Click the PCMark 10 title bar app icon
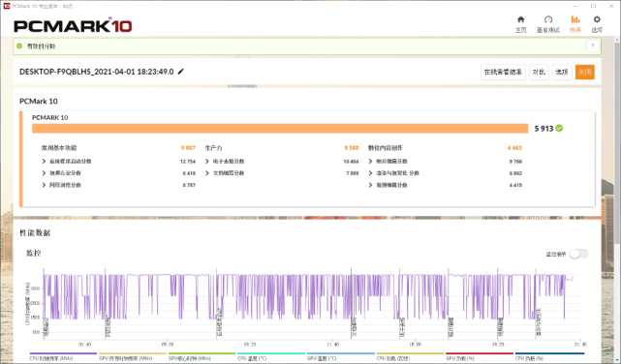Screen dimensions: 621x364 [x=6, y=6]
